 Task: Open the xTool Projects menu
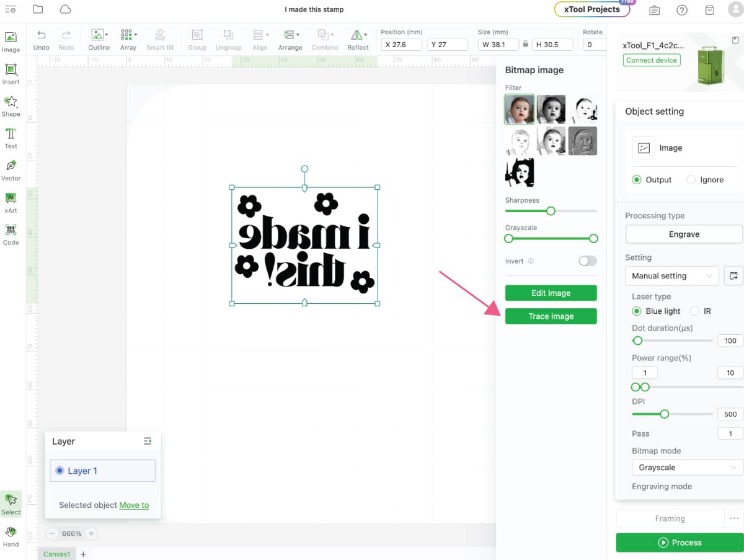tap(591, 9)
